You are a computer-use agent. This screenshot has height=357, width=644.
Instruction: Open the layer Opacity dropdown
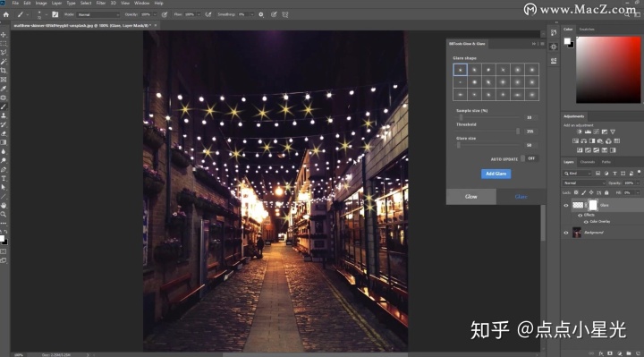pos(638,183)
